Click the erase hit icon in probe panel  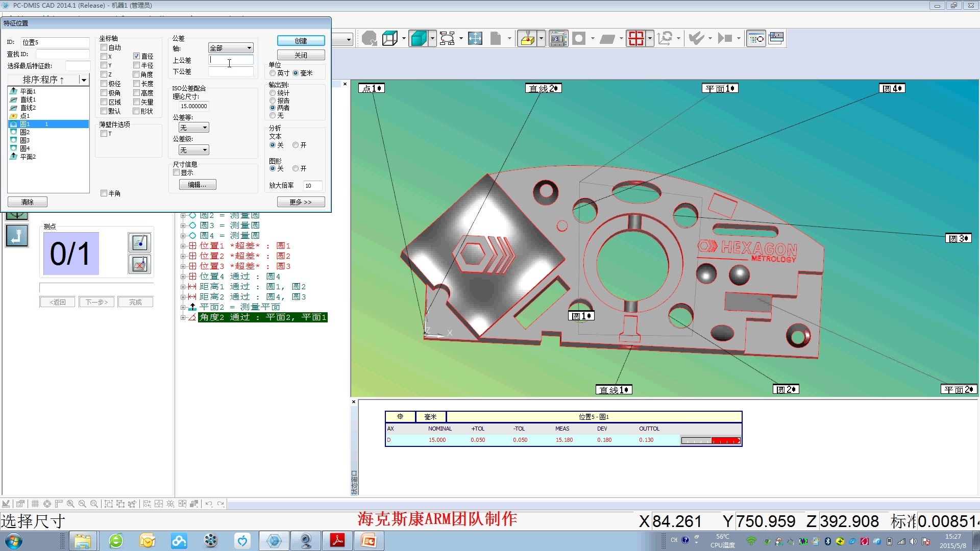pos(139,264)
